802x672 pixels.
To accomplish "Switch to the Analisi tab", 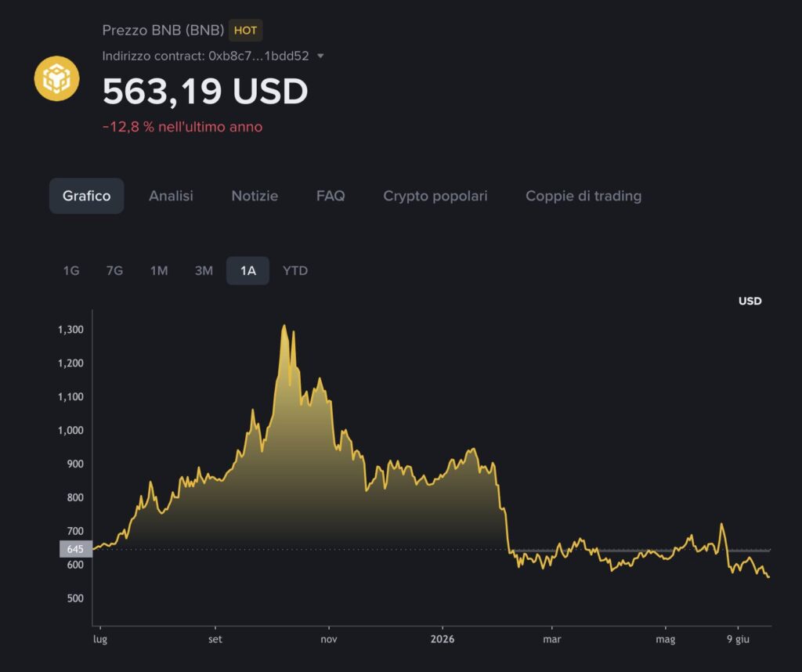I will click(x=171, y=196).
